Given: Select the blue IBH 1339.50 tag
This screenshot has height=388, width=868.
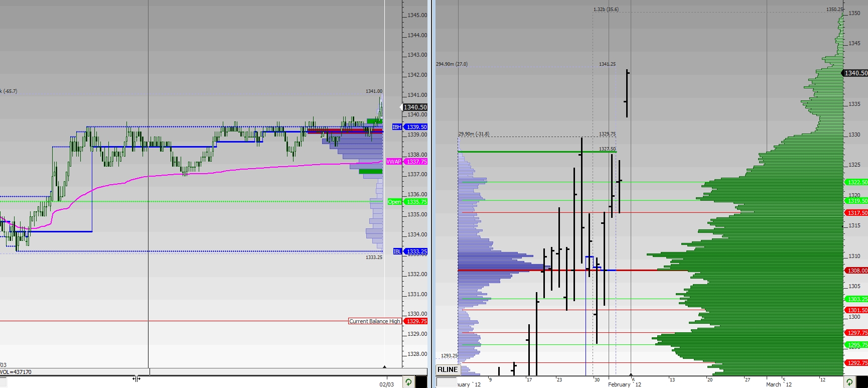Looking at the screenshot, I should coord(410,127).
